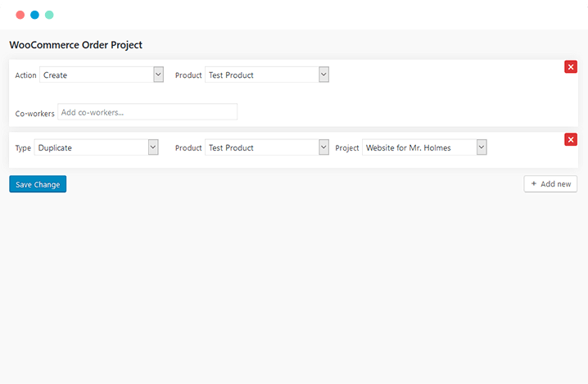Click the blue window dot at top

pyautogui.click(x=34, y=15)
